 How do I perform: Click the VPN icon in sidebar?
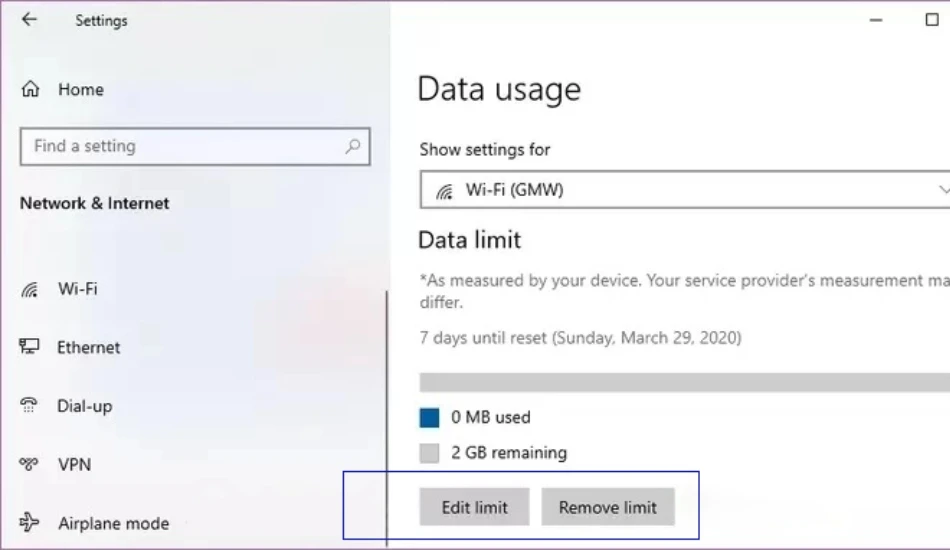(28, 465)
